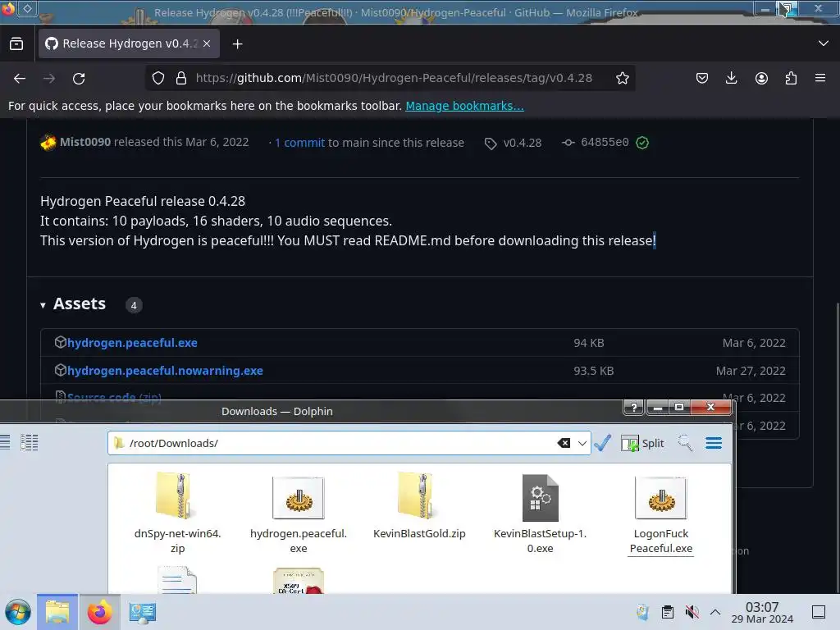
Task: Toggle the muted volume tray icon
Action: tap(692, 612)
